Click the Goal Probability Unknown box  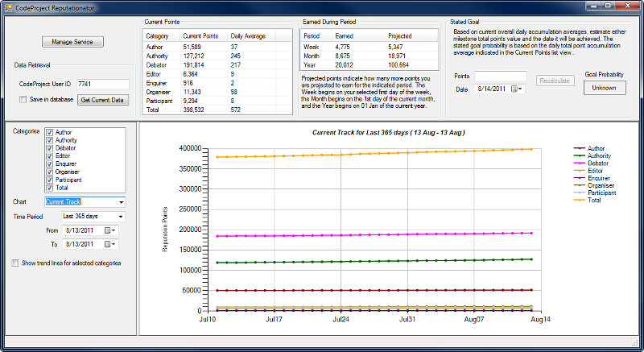click(x=605, y=88)
